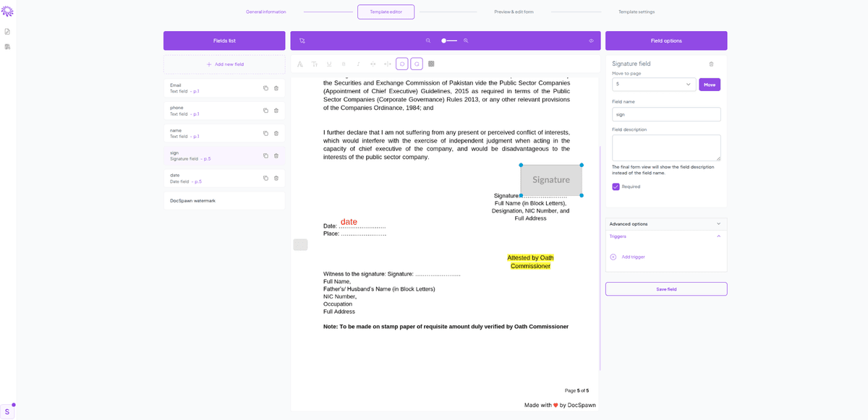Select the cursor tool in the editor toolbar

coord(302,40)
